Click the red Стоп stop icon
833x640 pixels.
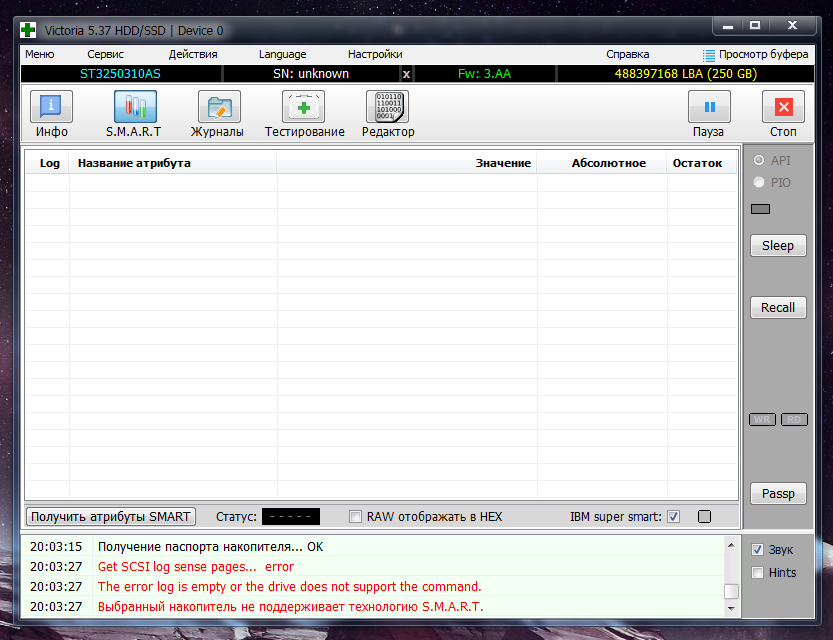click(784, 107)
